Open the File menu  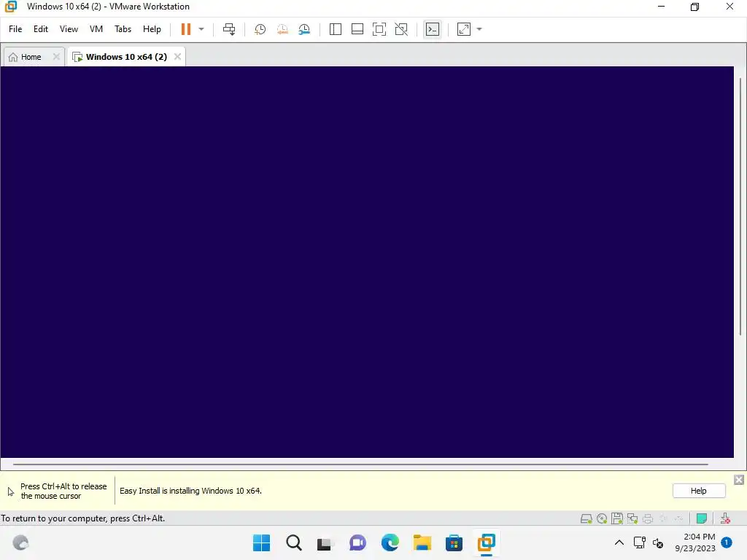tap(15, 29)
